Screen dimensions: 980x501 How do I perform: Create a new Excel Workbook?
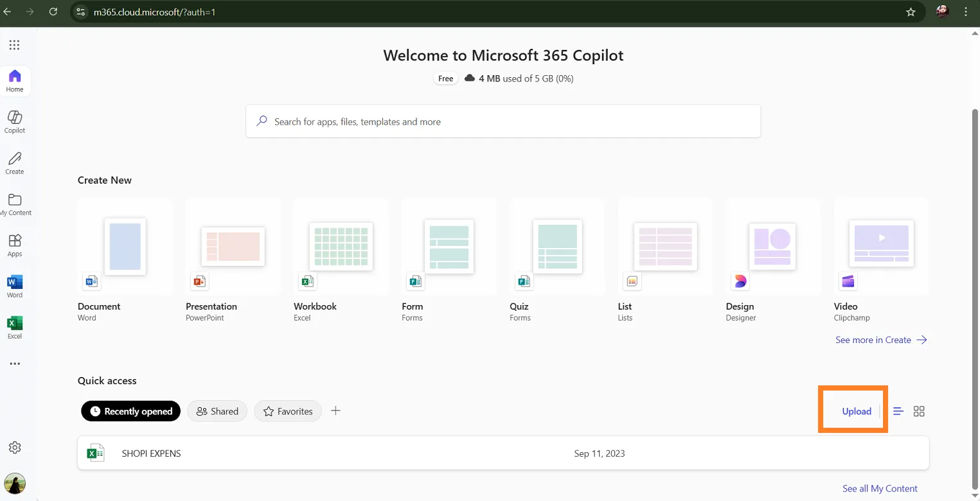click(x=341, y=260)
